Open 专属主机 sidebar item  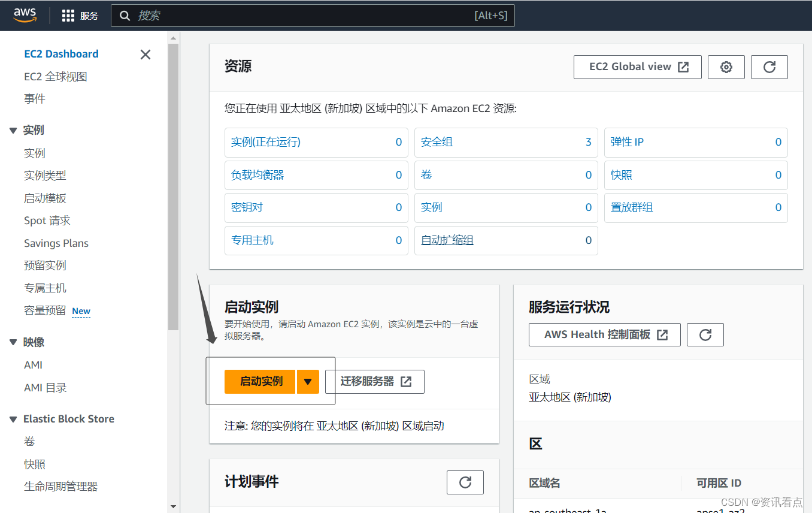click(45, 288)
